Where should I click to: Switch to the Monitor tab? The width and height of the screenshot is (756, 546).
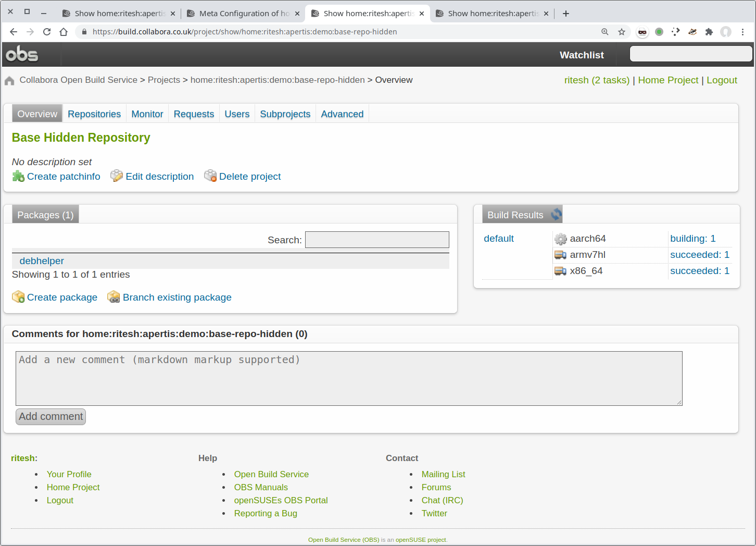[x=147, y=114]
